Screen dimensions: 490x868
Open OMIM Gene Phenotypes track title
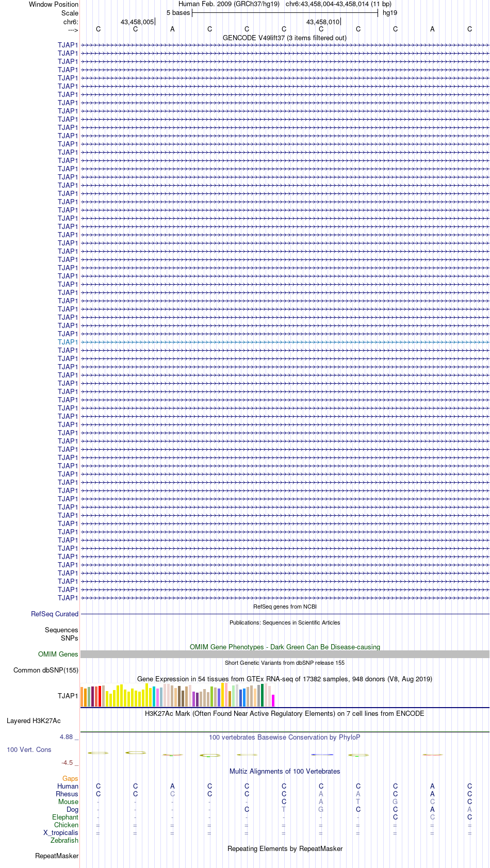click(285, 647)
